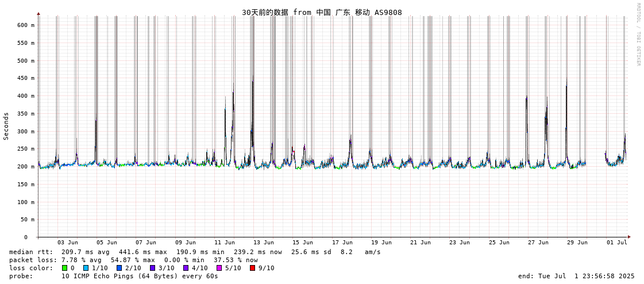Click the '250 m' y-axis label
The width and height of the screenshot is (644, 284).
point(26,149)
